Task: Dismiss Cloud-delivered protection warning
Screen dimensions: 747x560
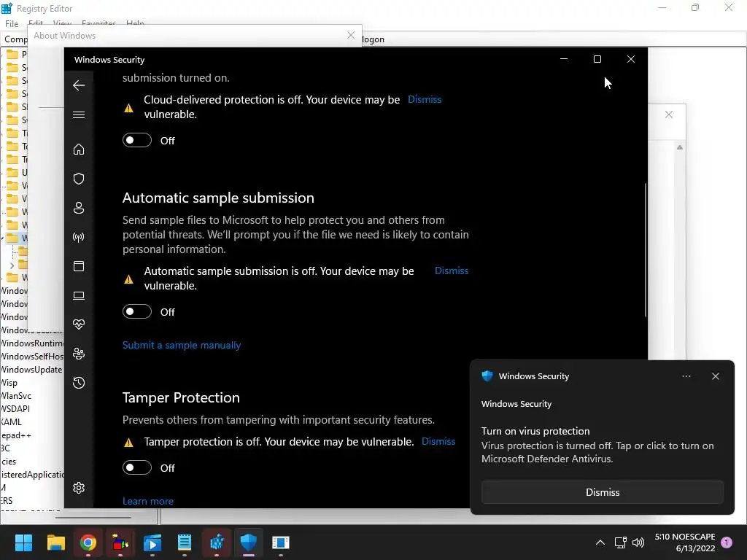Action: 425,99
